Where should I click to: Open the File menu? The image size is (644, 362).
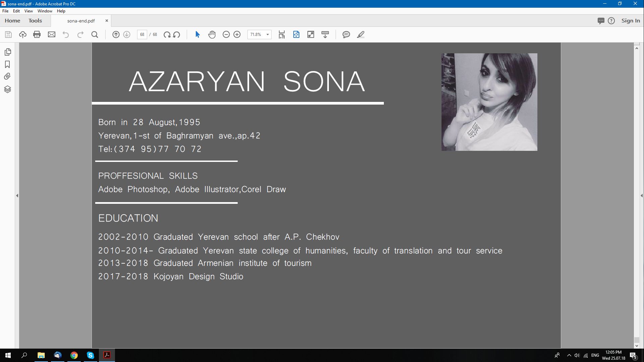tap(5, 11)
